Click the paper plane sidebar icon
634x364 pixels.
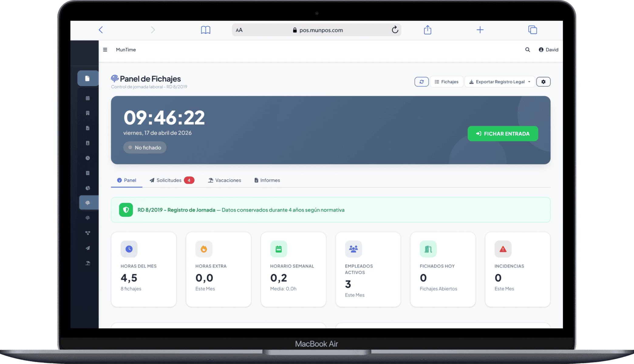click(x=88, y=248)
